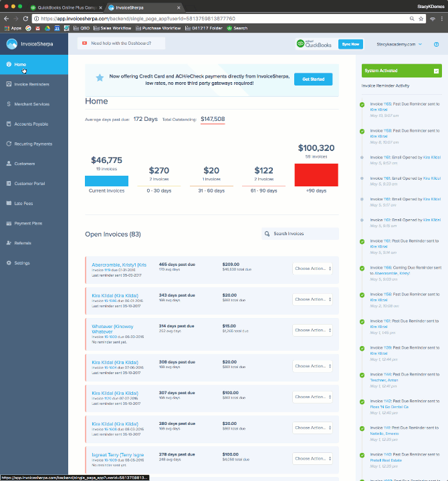448x481 pixels.
Task: Open Choose Action for 280 days past due invoice
Action: pyautogui.click(x=312, y=428)
